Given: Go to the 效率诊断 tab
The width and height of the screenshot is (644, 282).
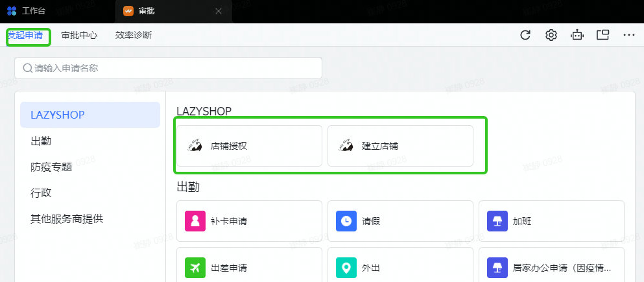Looking at the screenshot, I should 134,35.
